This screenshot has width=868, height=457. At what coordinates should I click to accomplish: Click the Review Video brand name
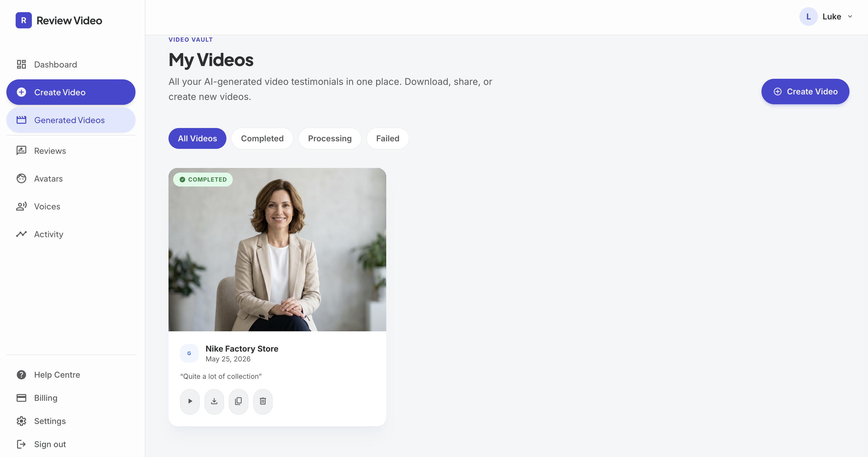[69, 21]
